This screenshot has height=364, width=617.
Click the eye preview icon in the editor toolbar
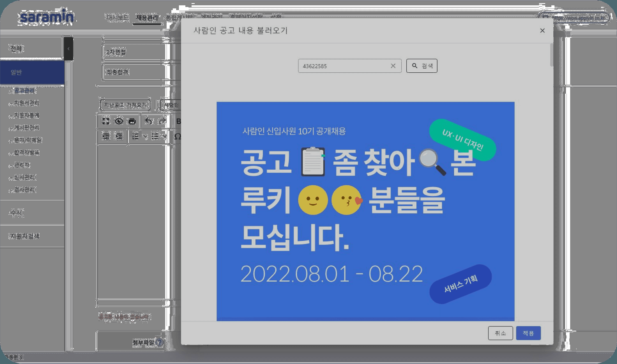[x=119, y=121]
